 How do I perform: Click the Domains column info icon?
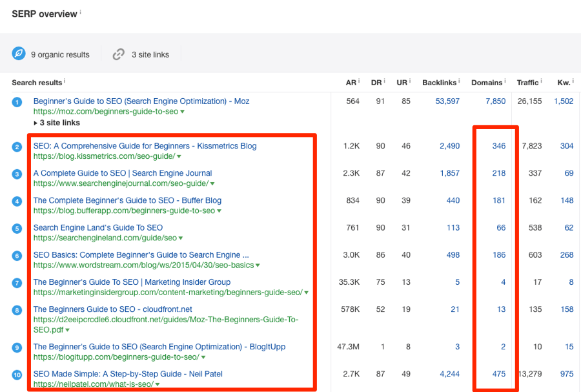tap(505, 81)
